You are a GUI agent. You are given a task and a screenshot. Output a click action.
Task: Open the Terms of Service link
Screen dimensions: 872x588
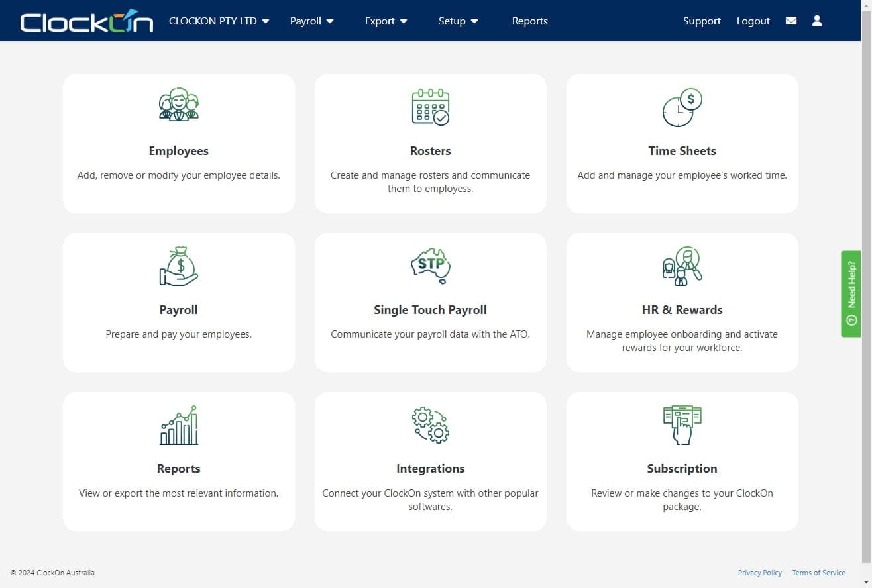point(819,573)
